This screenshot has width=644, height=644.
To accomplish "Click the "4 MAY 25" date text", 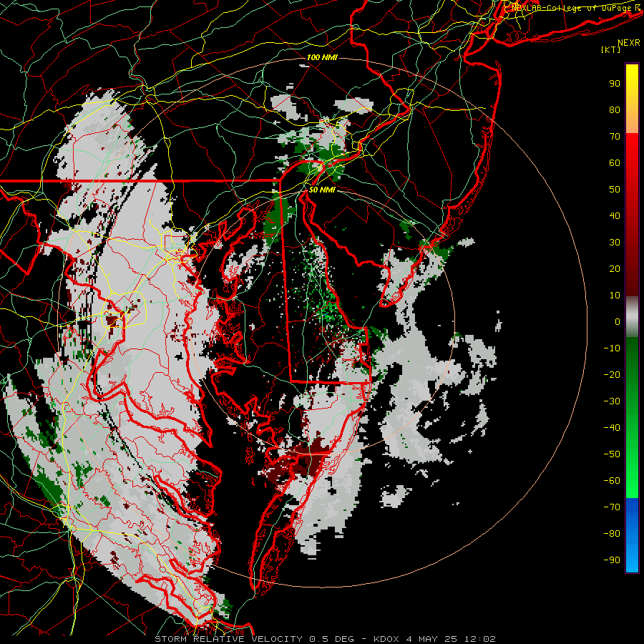I will [x=431, y=639].
